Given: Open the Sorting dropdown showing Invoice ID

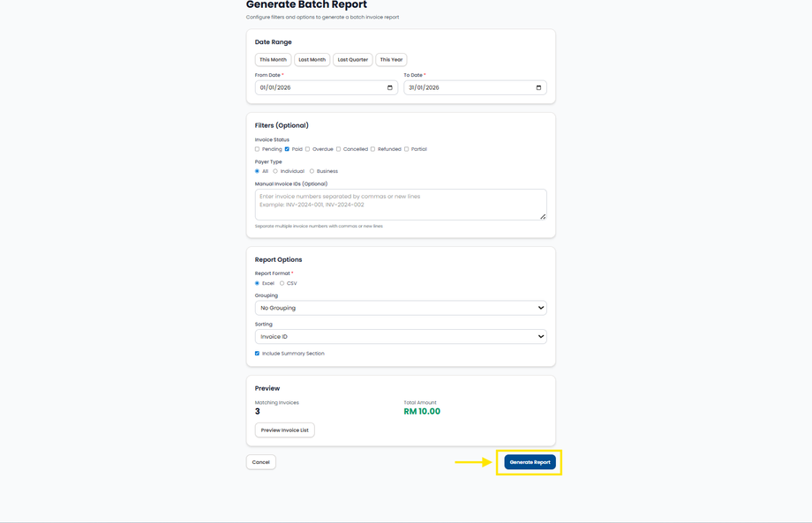Looking at the screenshot, I should (401, 337).
